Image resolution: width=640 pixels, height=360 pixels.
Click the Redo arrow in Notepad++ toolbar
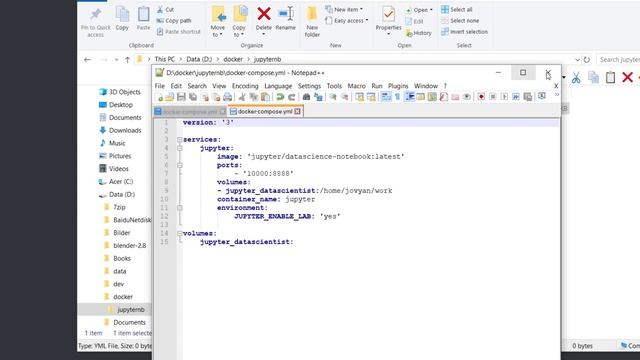coord(291,97)
